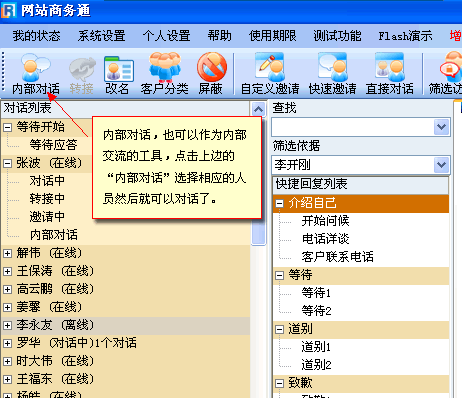Click the 快速邀请 quick invite icon
462x398 pixels.
click(x=332, y=74)
